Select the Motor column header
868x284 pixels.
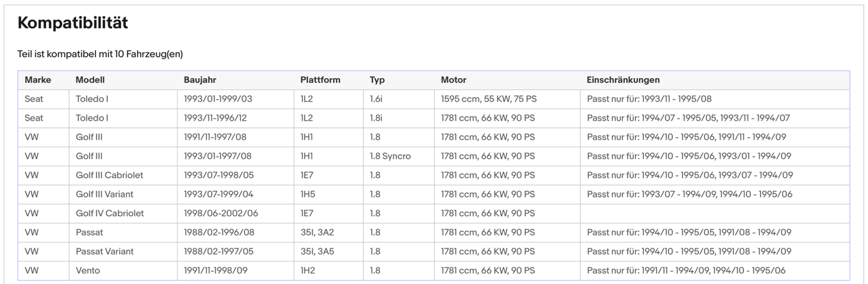point(454,80)
